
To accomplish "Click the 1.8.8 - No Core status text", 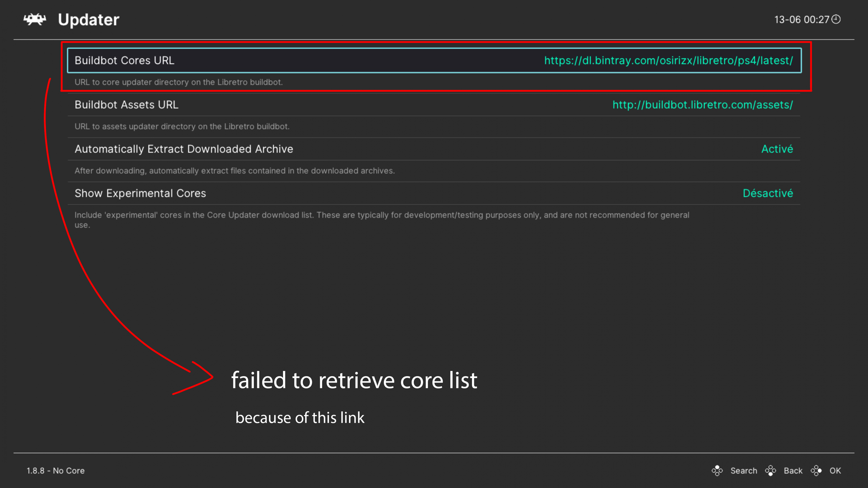I will 56,470.
